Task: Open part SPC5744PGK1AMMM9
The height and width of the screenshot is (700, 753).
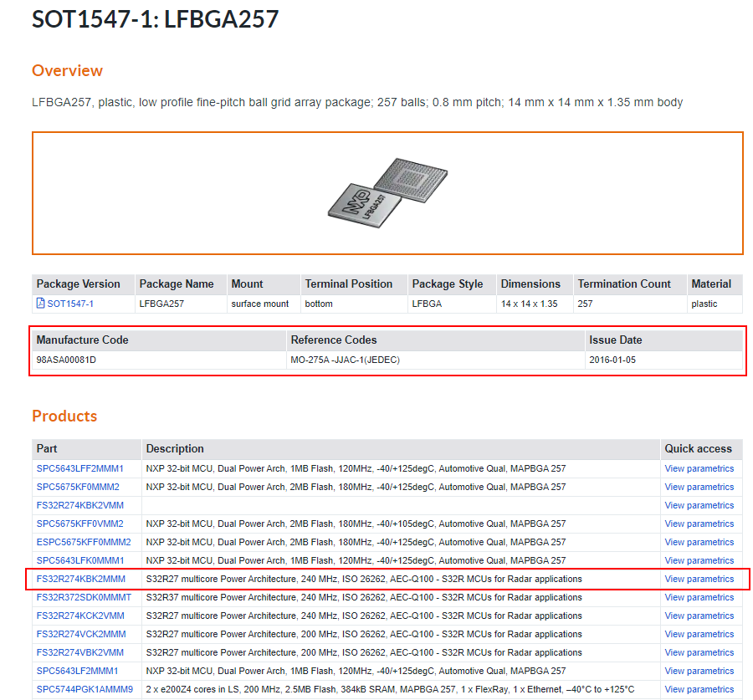Action: [x=85, y=689]
